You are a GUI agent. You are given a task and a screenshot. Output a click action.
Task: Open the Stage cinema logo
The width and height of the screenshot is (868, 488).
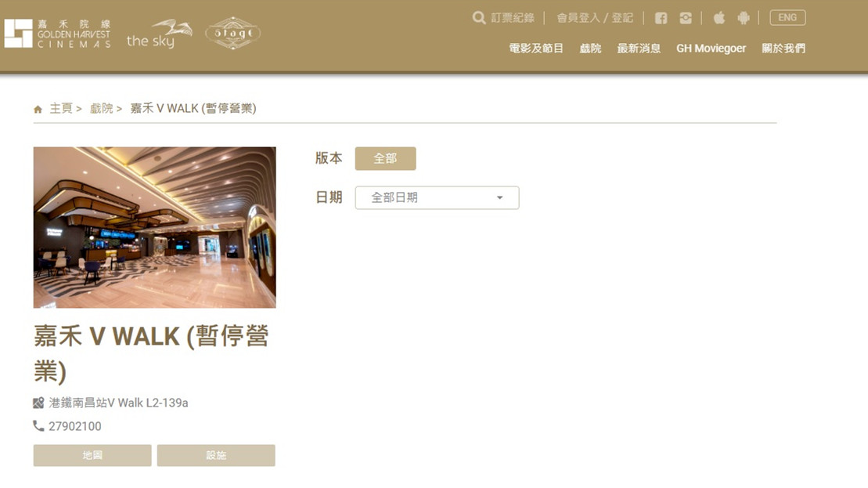(233, 33)
